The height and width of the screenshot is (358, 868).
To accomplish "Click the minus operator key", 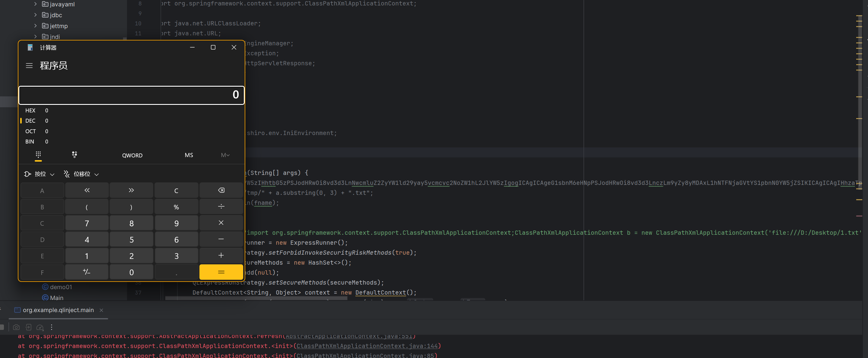I will tap(221, 239).
